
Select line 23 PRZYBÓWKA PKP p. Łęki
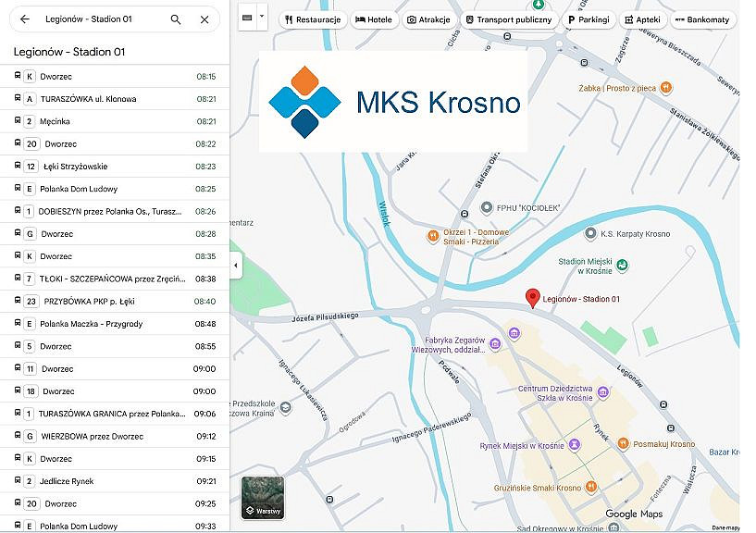pyautogui.click(x=115, y=302)
